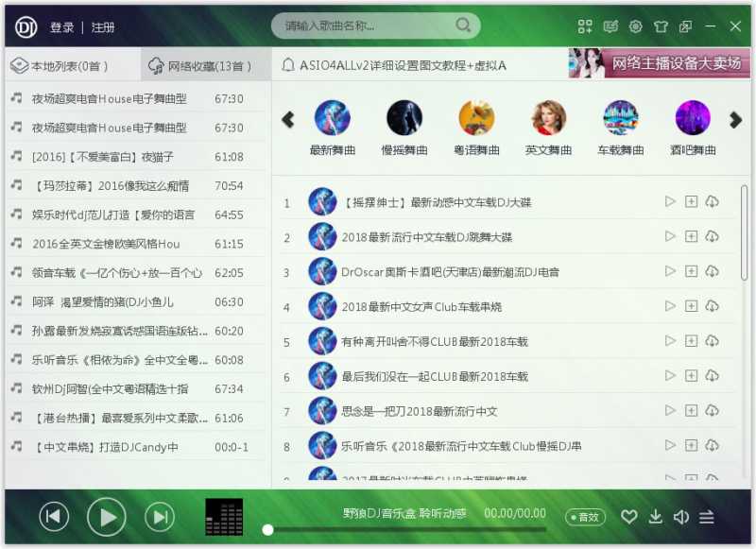The width and height of the screenshot is (756, 549).
Task: Click the playback progress slider
Action: (406, 530)
